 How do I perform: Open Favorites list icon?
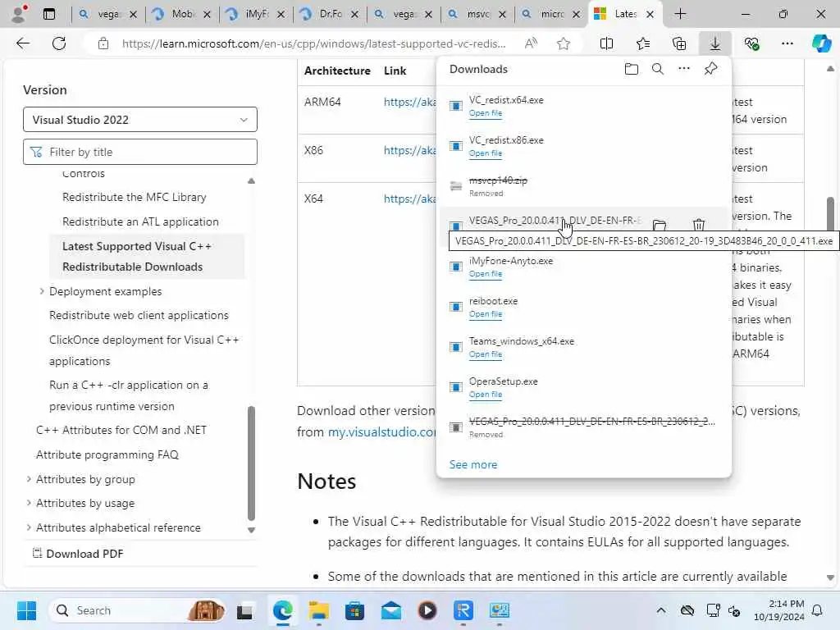643,43
